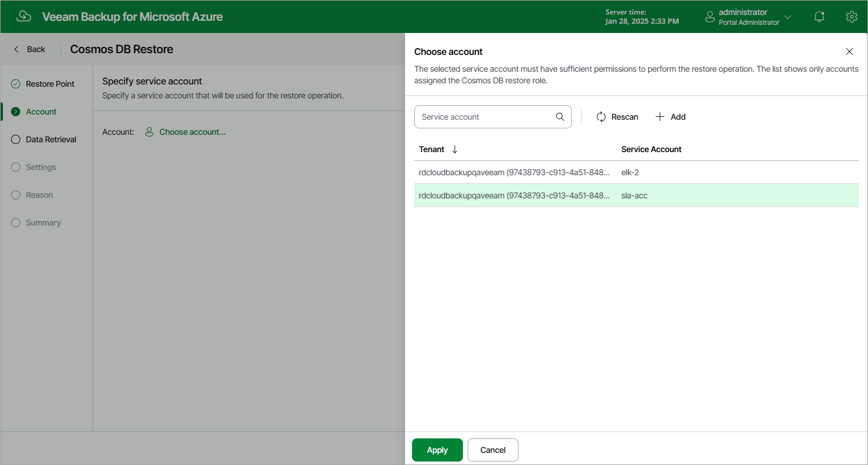868x465 pixels.
Task: Click the Veeam cloud logo icon
Action: (24, 16)
